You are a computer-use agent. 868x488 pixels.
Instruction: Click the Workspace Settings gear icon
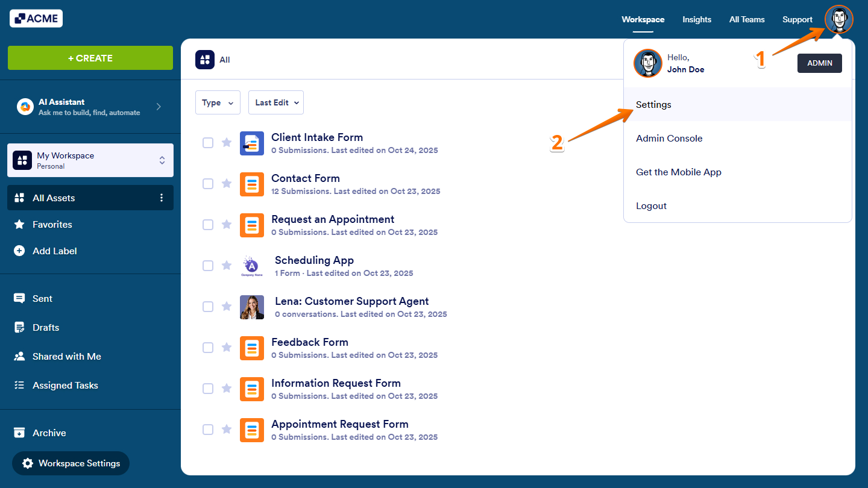pyautogui.click(x=27, y=463)
